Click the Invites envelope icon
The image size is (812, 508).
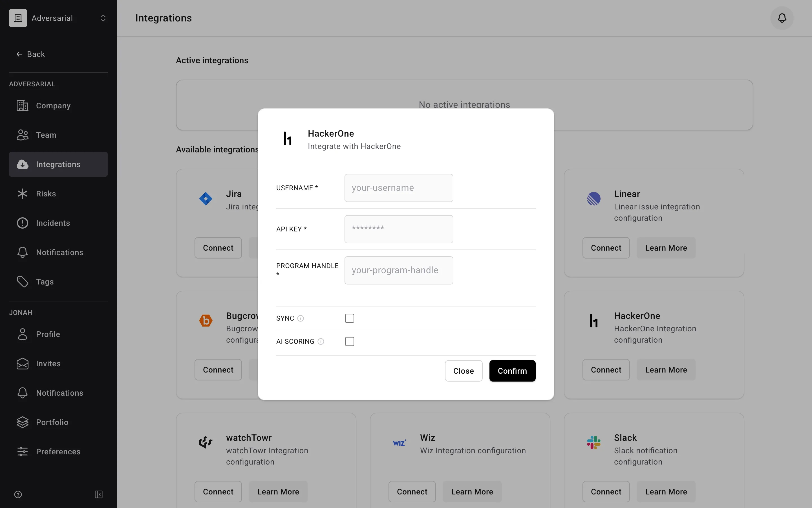[x=23, y=364]
